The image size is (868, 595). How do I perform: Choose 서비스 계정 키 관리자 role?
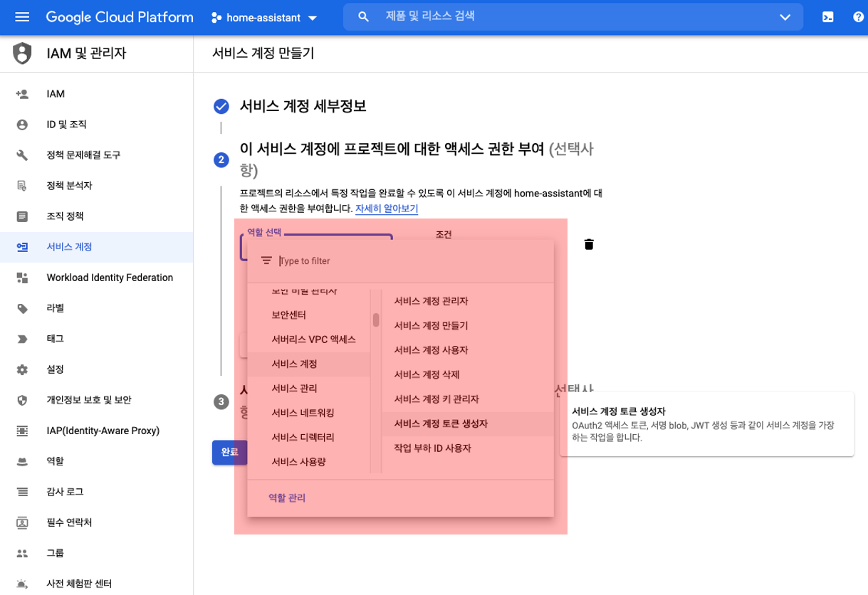[x=468, y=399]
